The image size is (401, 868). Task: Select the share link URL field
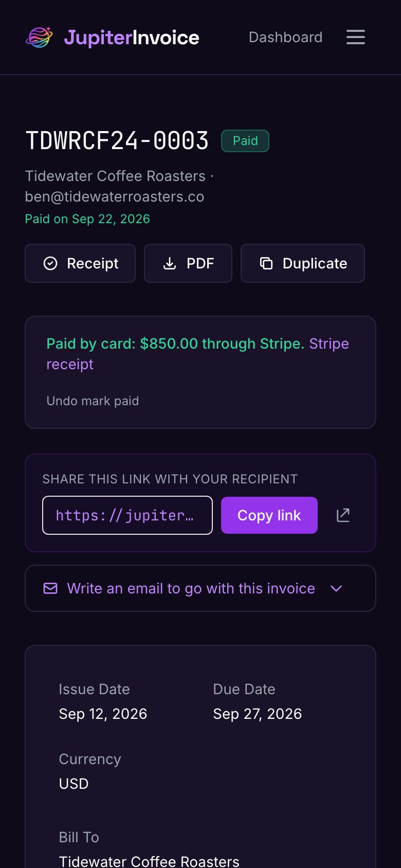pyautogui.click(x=127, y=515)
